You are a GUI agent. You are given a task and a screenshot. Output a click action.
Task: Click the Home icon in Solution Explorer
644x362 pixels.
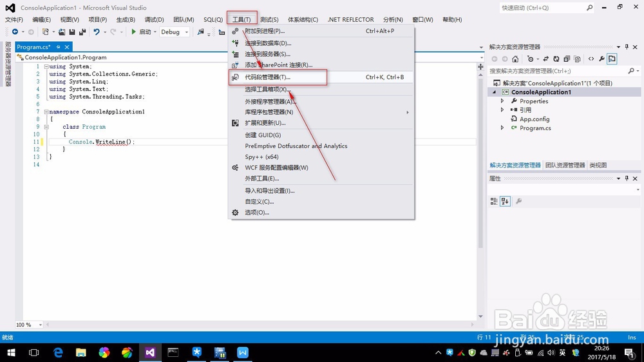point(515,59)
